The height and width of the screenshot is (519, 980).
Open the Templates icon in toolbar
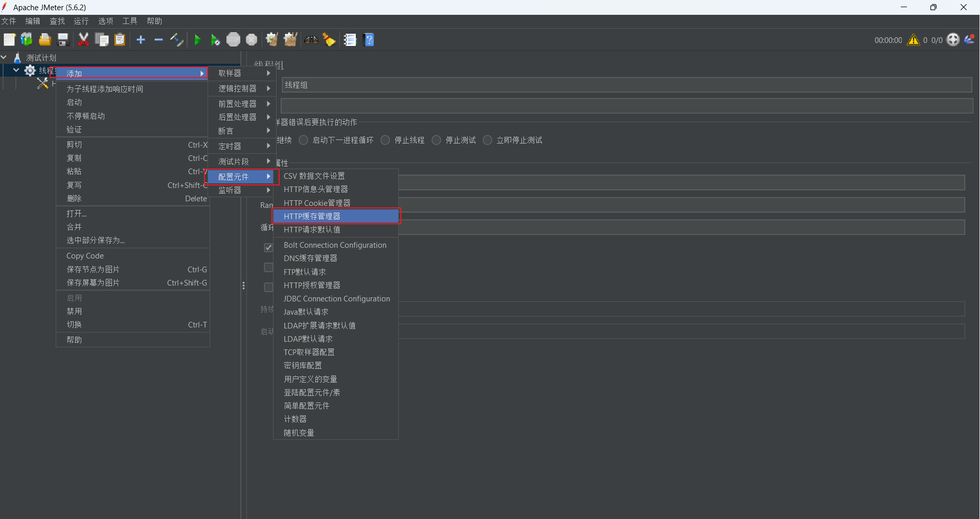(x=27, y=39)
